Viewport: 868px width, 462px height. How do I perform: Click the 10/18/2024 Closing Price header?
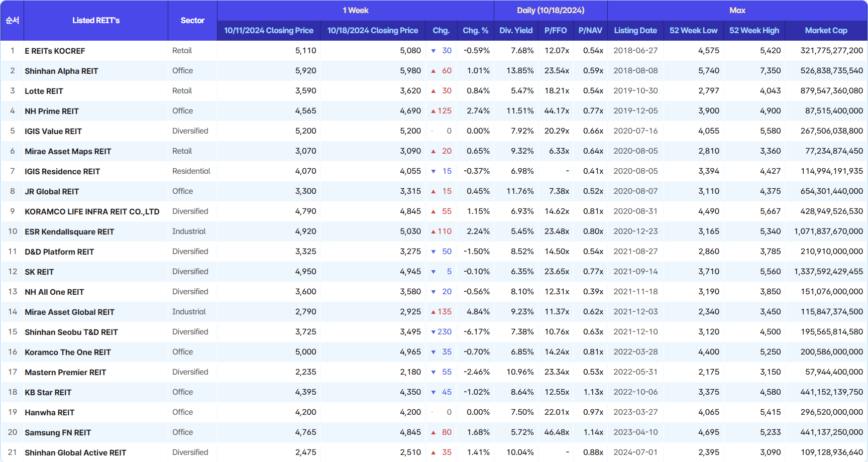click(373, 31)
